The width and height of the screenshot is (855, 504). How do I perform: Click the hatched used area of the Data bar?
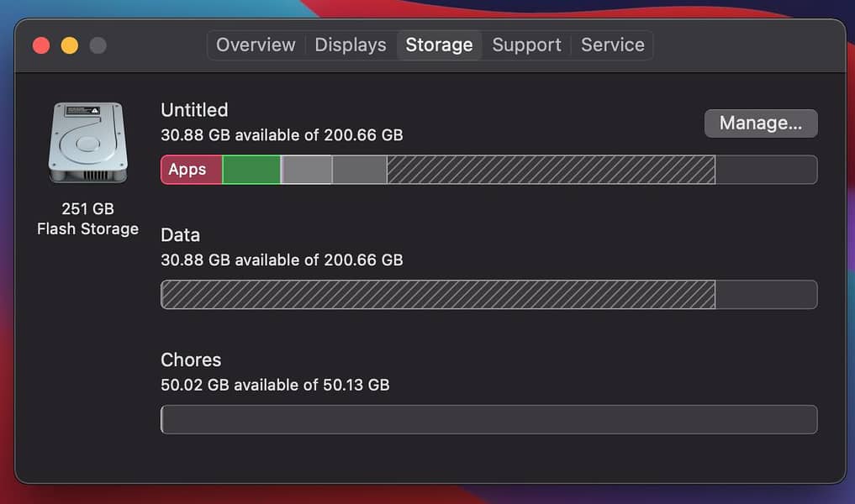tap(437, 294)
